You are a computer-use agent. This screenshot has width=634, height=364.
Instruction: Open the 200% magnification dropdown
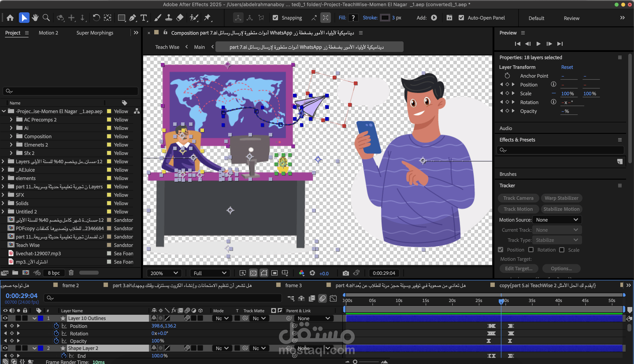click(x=164, y=273)
